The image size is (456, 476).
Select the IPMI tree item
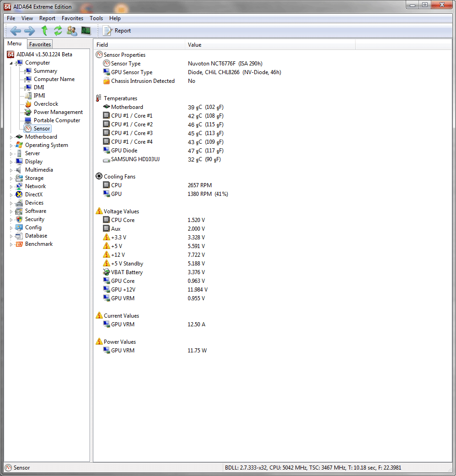[x=39, y=95]
